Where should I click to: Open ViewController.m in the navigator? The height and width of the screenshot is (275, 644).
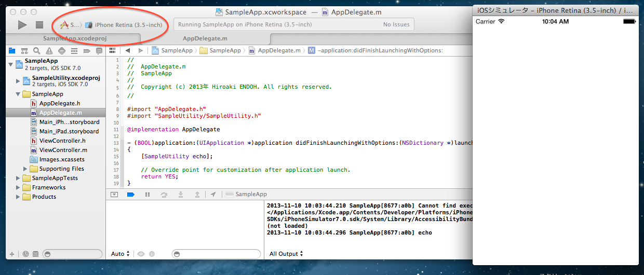pos(63,150)
